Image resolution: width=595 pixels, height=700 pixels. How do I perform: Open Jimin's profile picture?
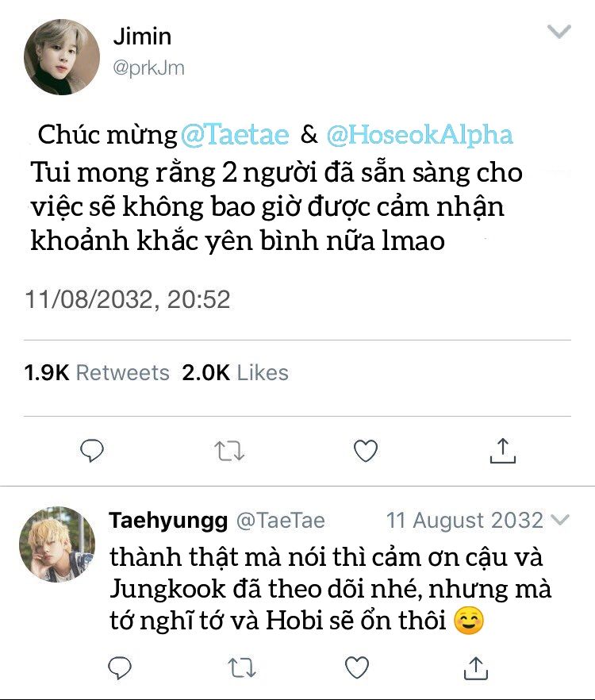pyautogui.click(x=61, y=57)
